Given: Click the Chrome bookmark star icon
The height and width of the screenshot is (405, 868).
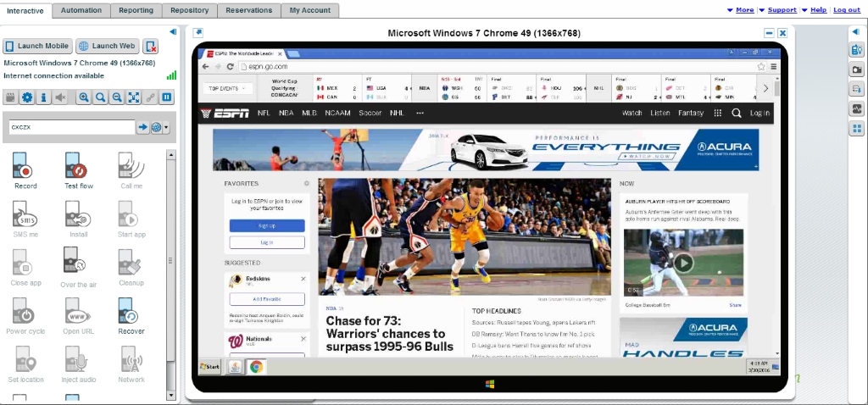Looking at the screenshot, I should pyautogui.click(x=761, y=66).
